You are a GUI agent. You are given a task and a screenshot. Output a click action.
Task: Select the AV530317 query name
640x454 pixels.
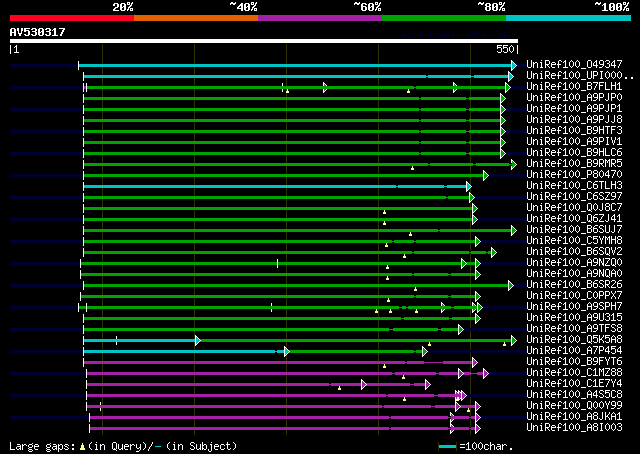37,32
